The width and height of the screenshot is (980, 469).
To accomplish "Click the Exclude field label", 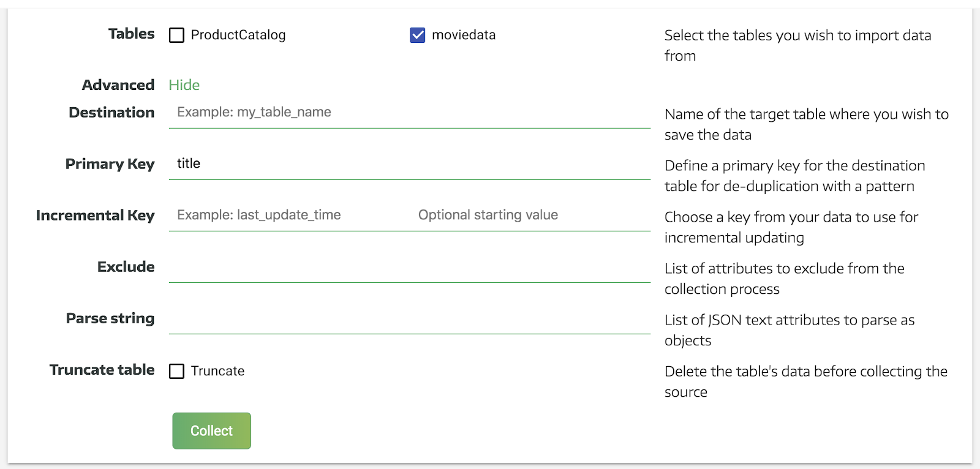I will 126,267.
